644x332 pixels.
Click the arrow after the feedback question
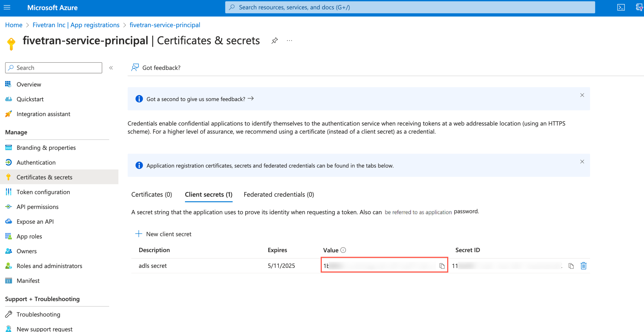click(x=250, y=99)
